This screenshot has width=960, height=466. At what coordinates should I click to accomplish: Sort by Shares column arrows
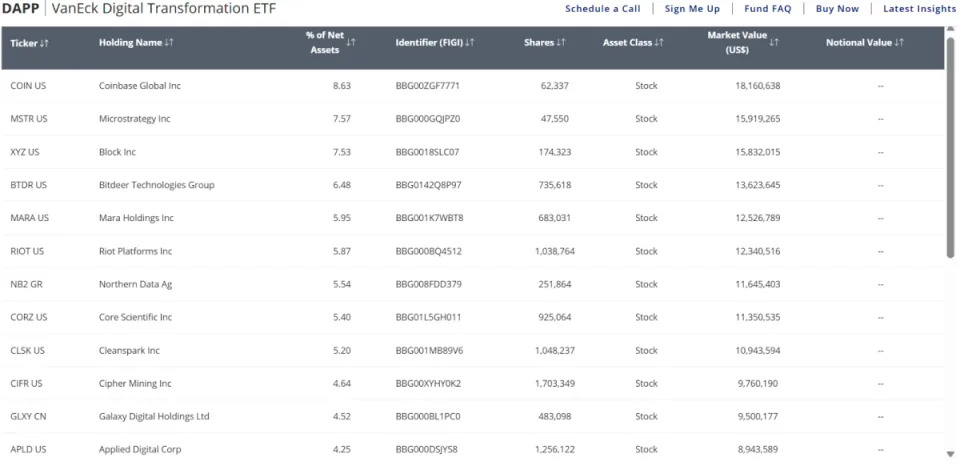click(x=561, y=42)
